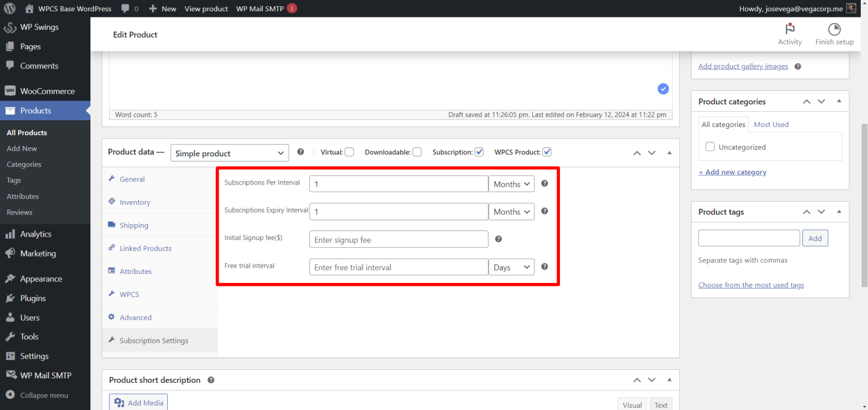
Task: Check the Uncategorized category box
Action: point(710,146)
